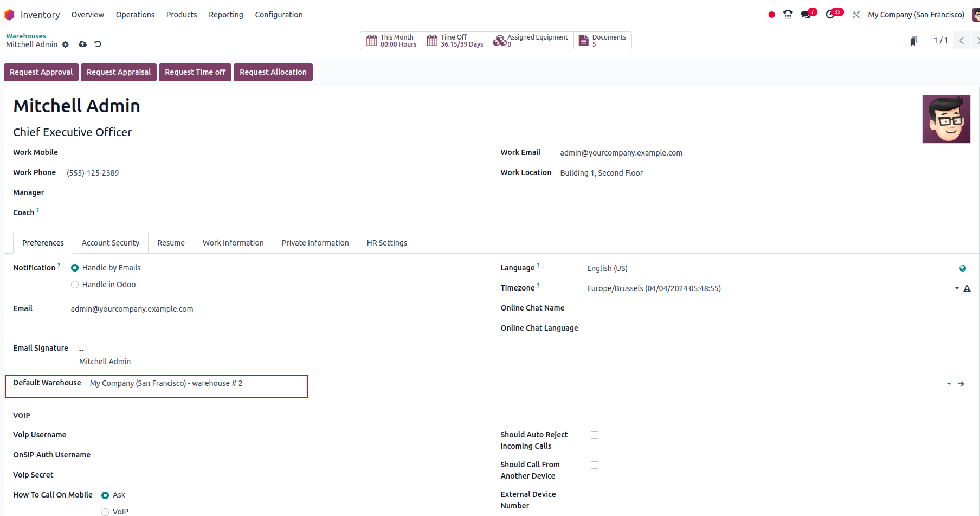Open the Products menu
Viewport: 980px width, 516px height.
point(182,15)
